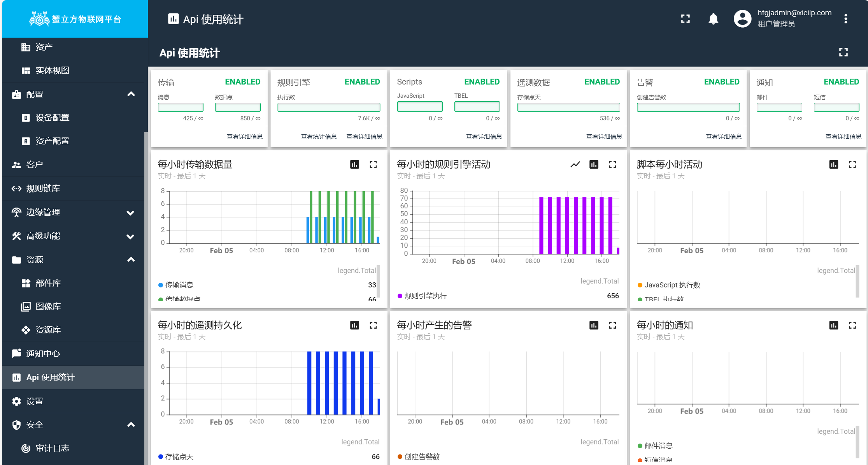Screen dimensions: 868x465
Task: Open 图像库 under 资源
Action: (73, 306)
